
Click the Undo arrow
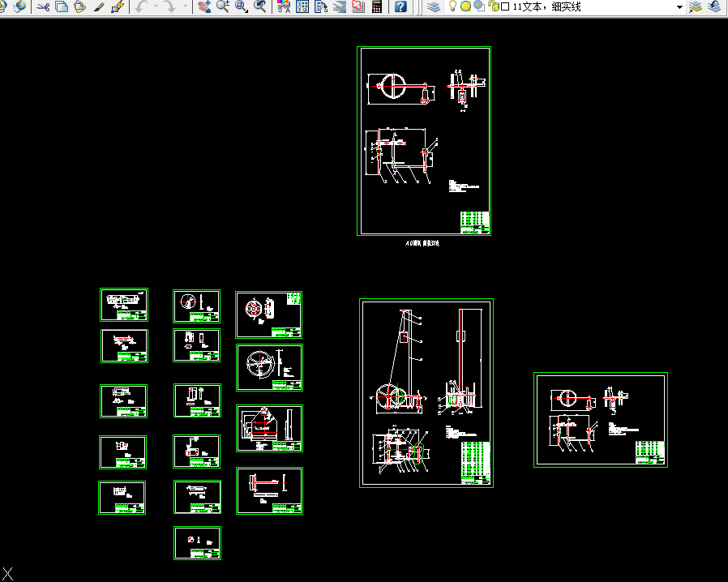[142, 6]
